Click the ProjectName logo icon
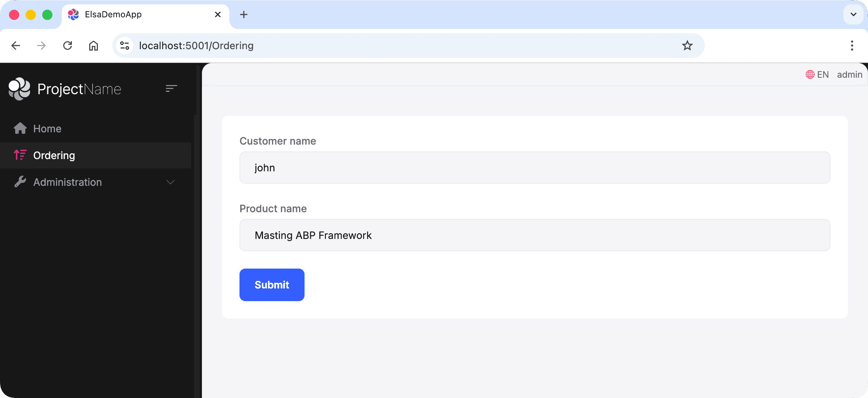The width and height of the screenshot is (868, 398). [19, 89]
